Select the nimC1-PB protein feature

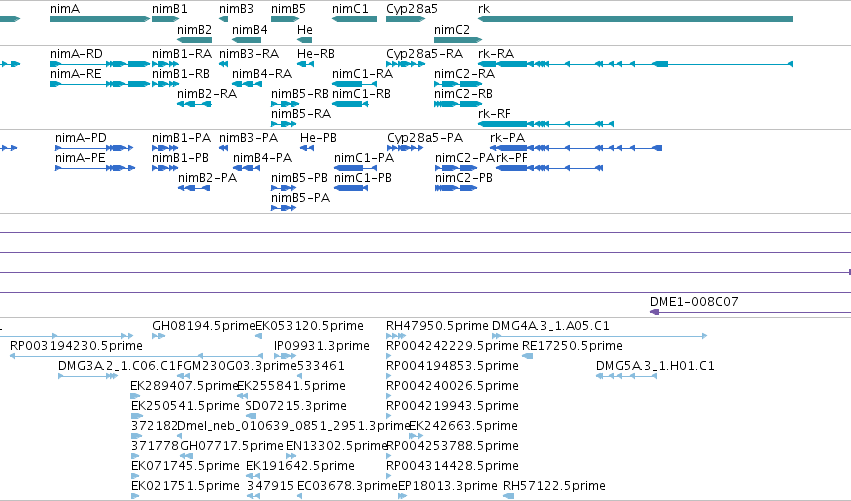pos(351,188)
